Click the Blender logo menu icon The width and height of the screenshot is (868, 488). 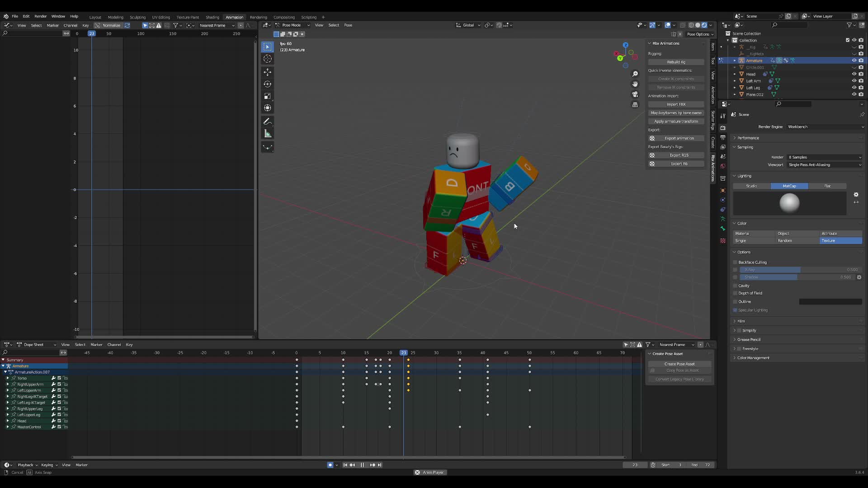[6, 16]
